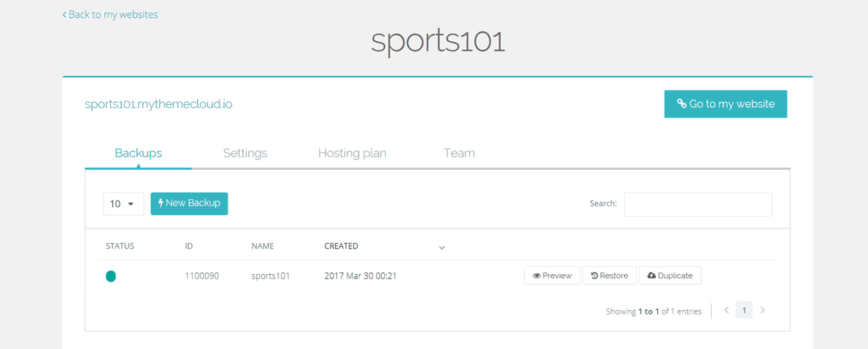The width and height of the screenshot is (868, 349).
Task: Click the New Backup button
Action: coord(189,204)
